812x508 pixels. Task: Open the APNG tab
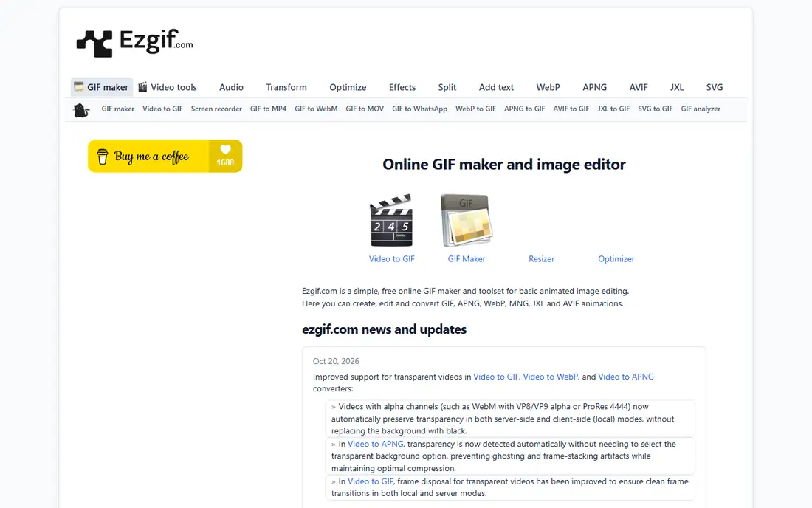[594, 87]
